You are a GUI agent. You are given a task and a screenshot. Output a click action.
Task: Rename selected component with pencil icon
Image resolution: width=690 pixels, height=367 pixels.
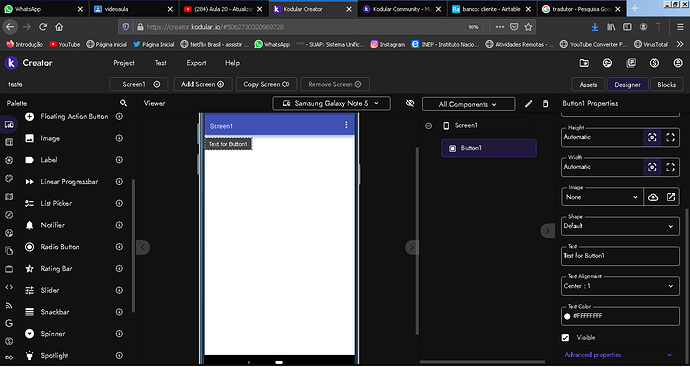529,104
